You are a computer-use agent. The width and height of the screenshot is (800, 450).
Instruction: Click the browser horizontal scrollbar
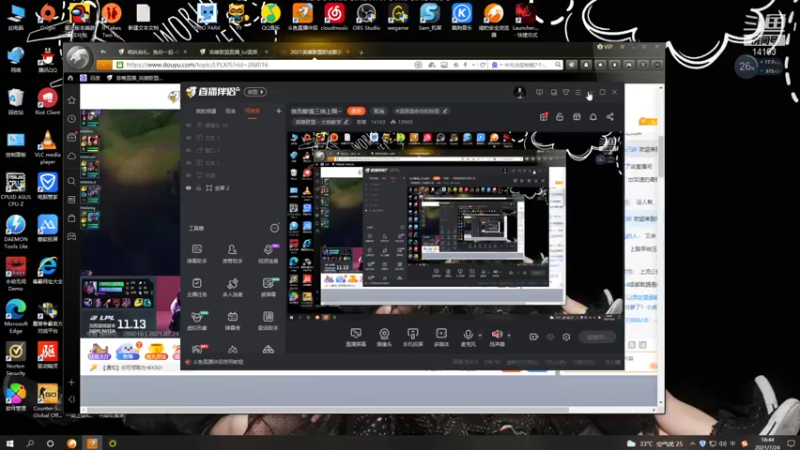327,410
